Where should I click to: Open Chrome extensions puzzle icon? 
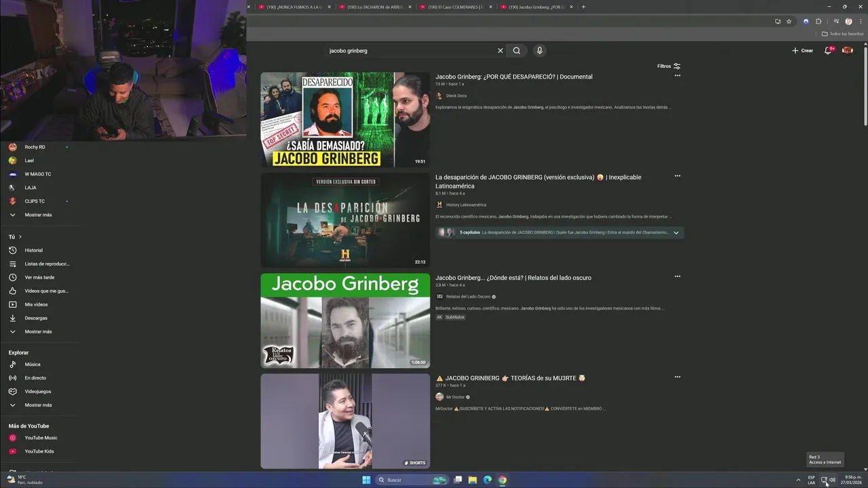(818, 22)
